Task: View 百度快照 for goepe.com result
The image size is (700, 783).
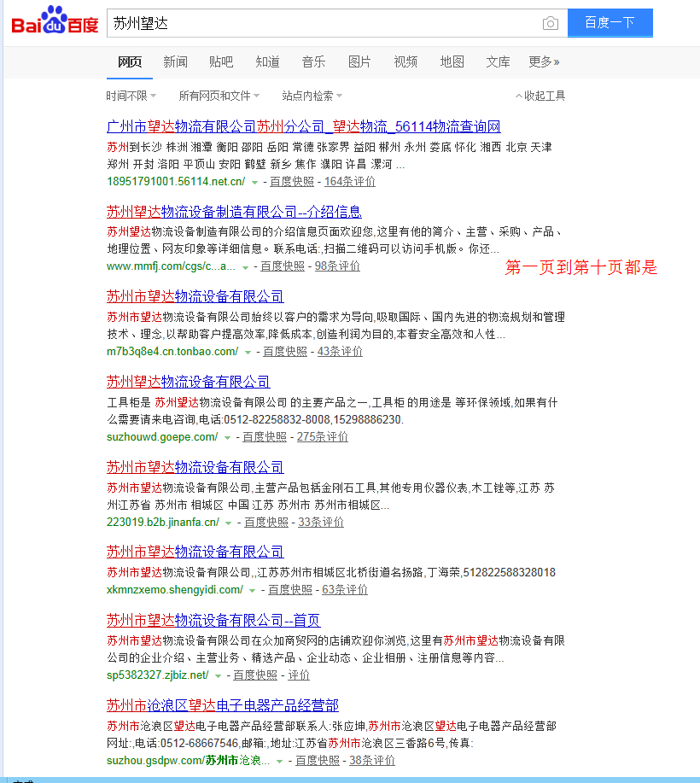Action: coord(265,437)
